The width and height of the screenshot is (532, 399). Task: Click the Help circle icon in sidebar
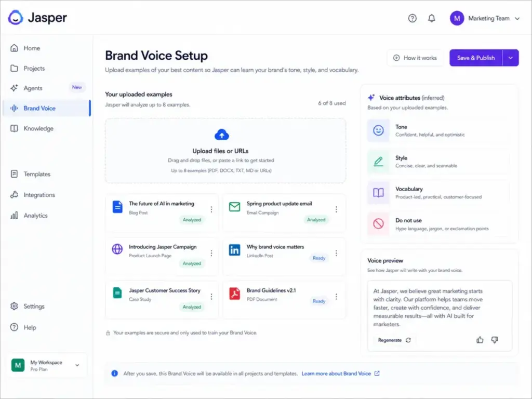(x=14, y=327)
